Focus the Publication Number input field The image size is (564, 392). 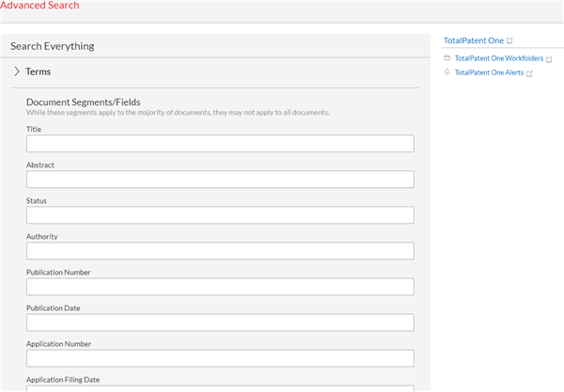(x=220, y=287)
